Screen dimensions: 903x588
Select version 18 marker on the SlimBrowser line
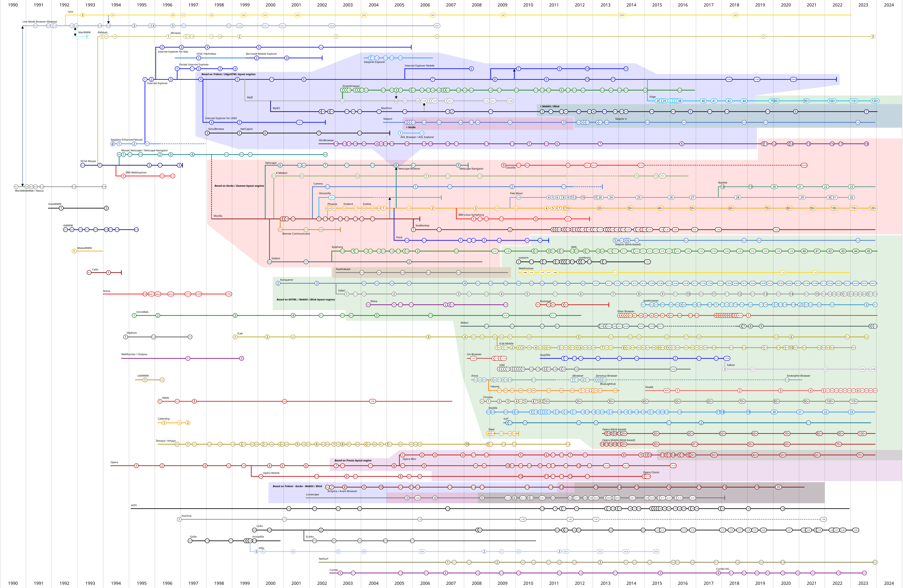[x=866, y=144]
